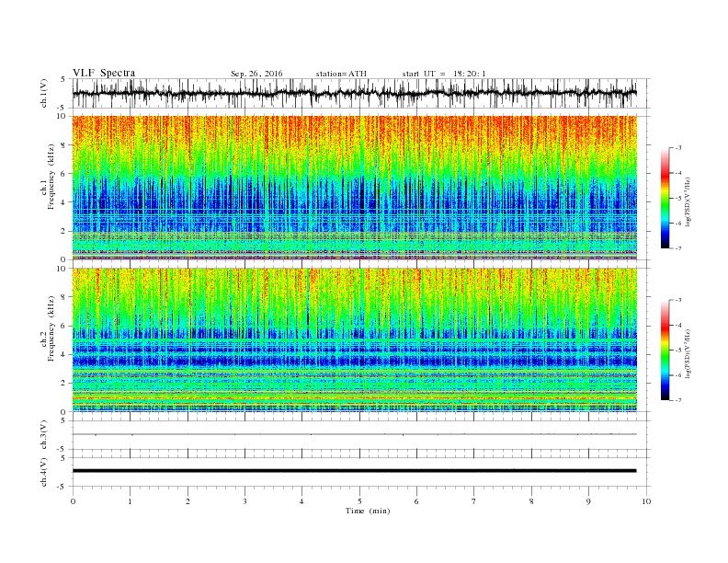
Task: Click the time axis tick label '2'
Action: pyautogui.click(x=188, y=501)
